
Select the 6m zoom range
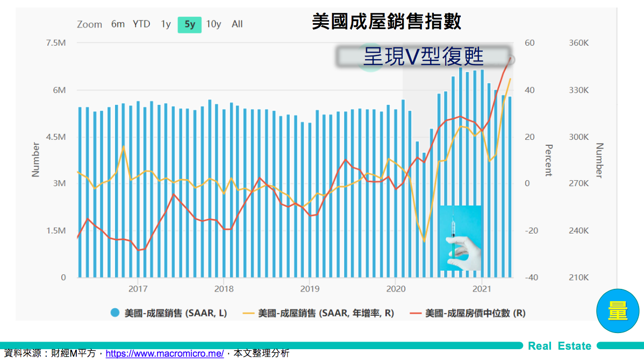coord(118,24)
